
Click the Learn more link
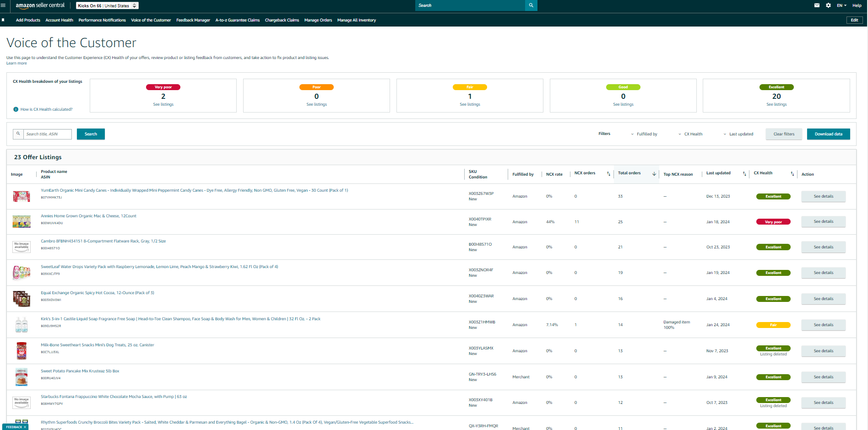coord(16,63)
